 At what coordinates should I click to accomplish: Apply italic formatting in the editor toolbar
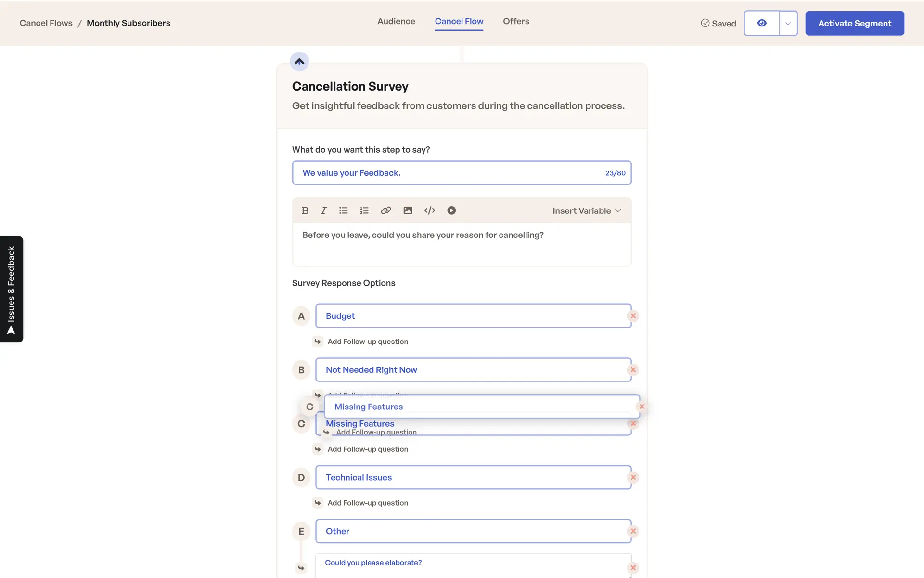[x=323, y=210]
